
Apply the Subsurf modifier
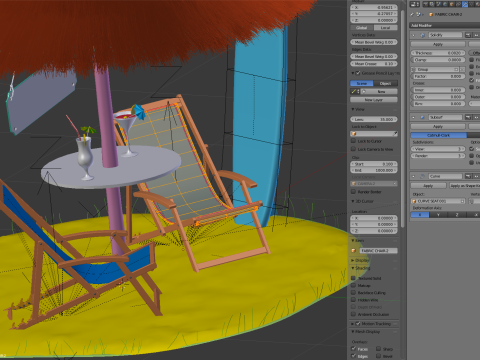tap(438, 127)
